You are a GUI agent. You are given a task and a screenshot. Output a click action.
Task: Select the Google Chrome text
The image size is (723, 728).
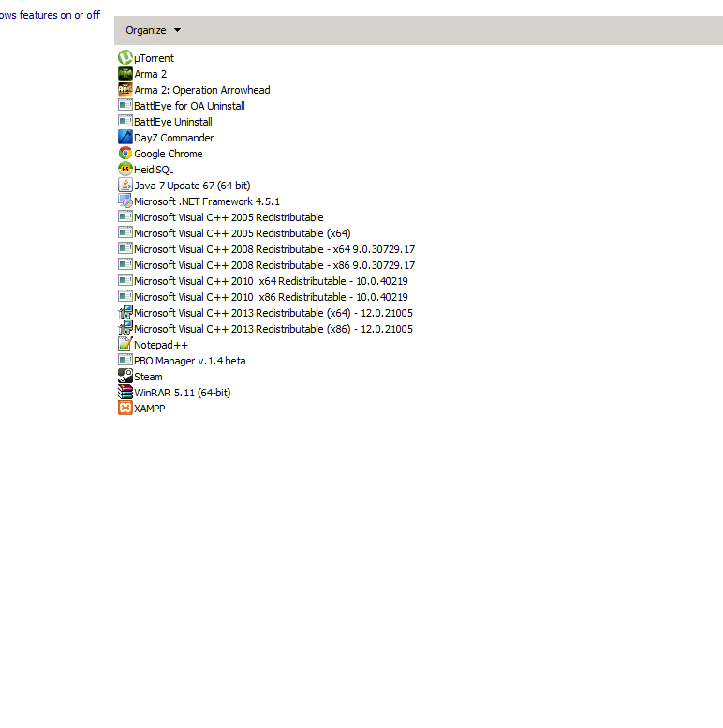click(x=169, y=154)
